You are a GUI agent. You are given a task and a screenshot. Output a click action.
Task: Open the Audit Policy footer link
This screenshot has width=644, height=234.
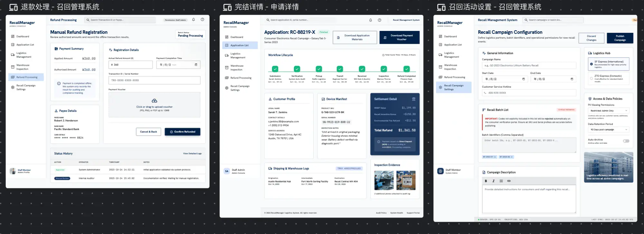tap(381, 213)
